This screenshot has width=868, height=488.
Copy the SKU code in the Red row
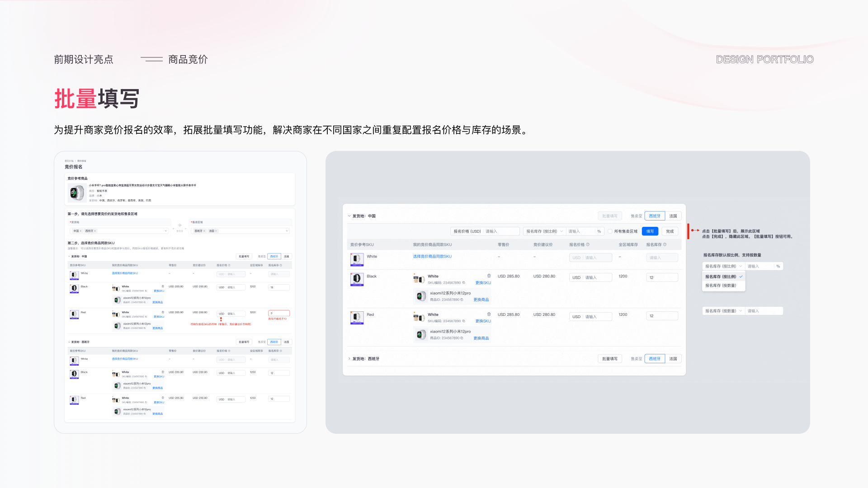tap(464, 321)
